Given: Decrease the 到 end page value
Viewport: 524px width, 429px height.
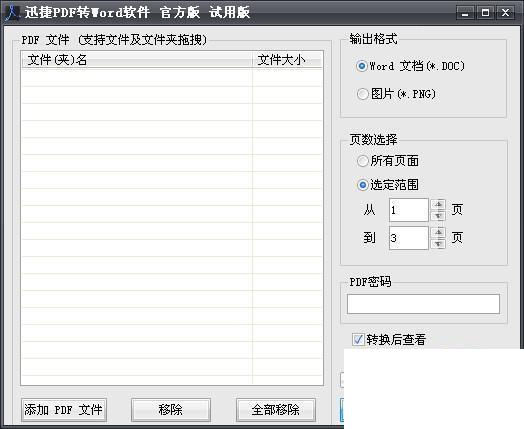Looking at the screenshot, I should [438, 244].
